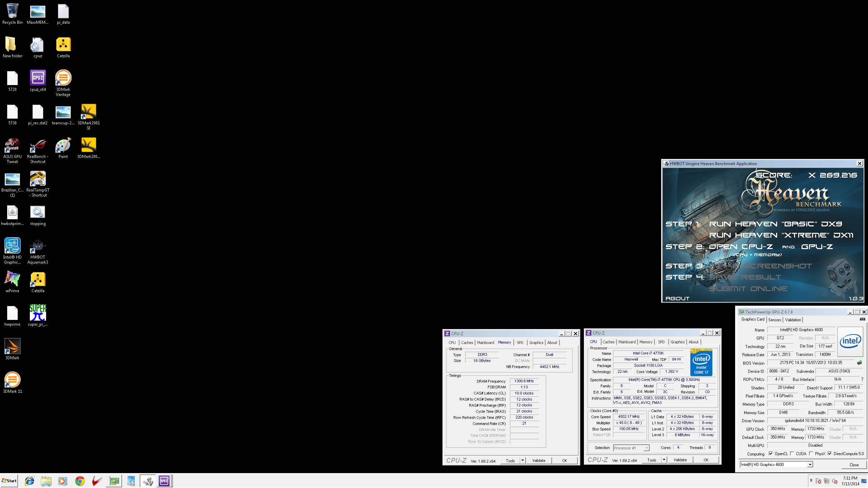The height and width of the screenshot is (488, 868).
Task: Open Windows Media Player taskbar icon
Action: pyautogui.click(x=62, y=481)
